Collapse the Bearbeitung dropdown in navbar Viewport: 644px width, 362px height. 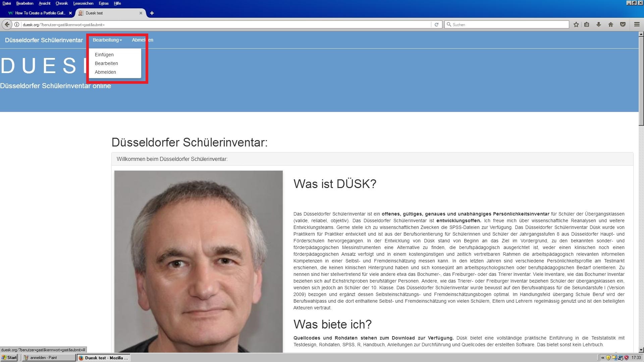click(x=107, y=40)
